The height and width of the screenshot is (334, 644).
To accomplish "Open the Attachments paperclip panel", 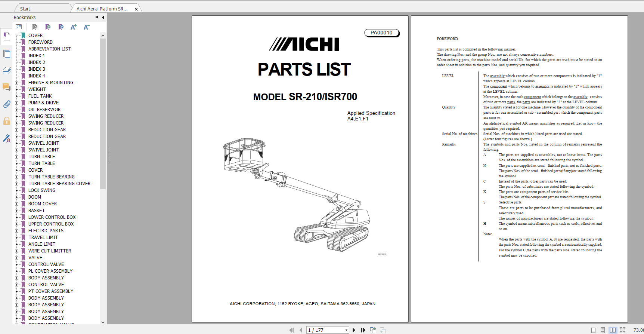I will (6, 104).
